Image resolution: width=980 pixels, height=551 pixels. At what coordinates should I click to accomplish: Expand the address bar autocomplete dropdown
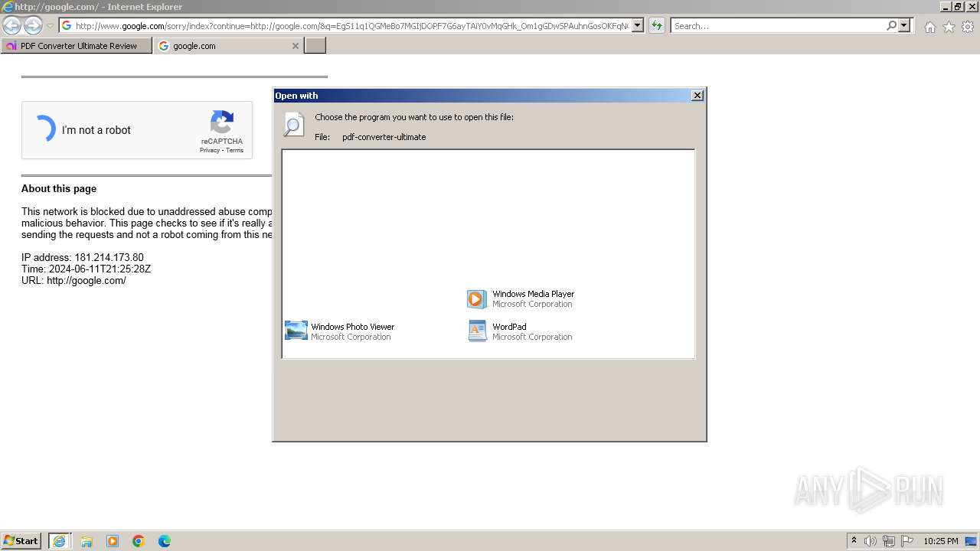pyautogui.click(x=638, y=26)
